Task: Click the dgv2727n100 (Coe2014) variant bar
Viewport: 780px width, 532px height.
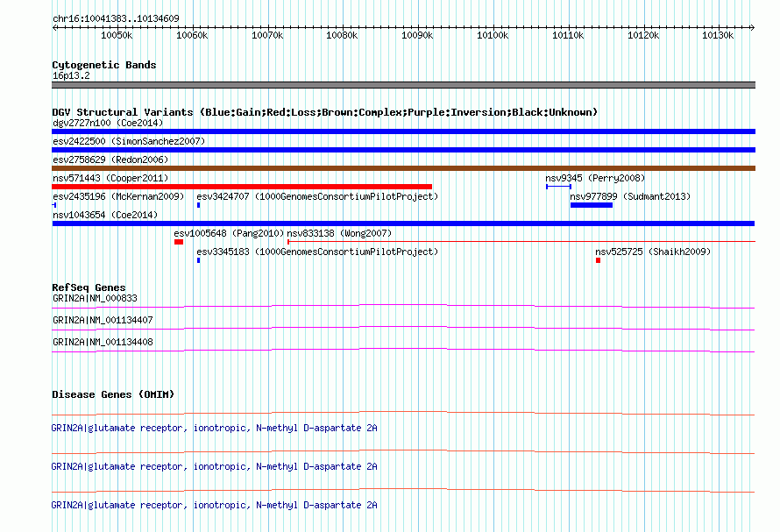Action: pos(403,131)
